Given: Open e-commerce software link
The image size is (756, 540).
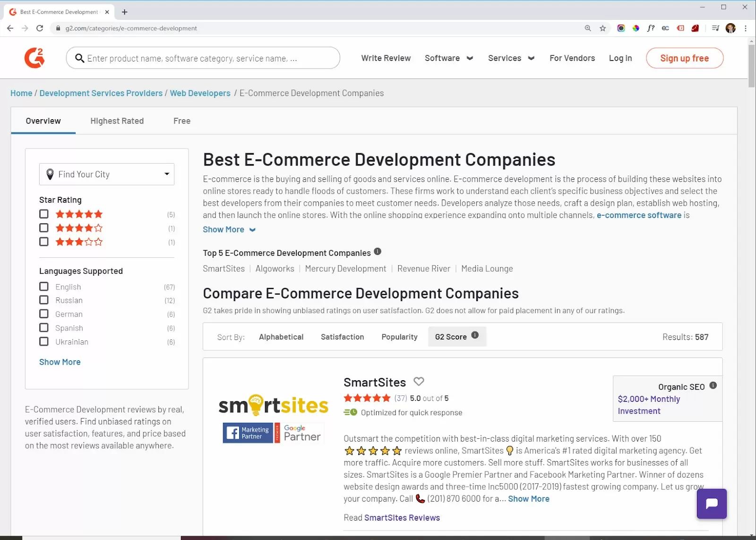Looking at the screenshot, I should tap(639, 215).
